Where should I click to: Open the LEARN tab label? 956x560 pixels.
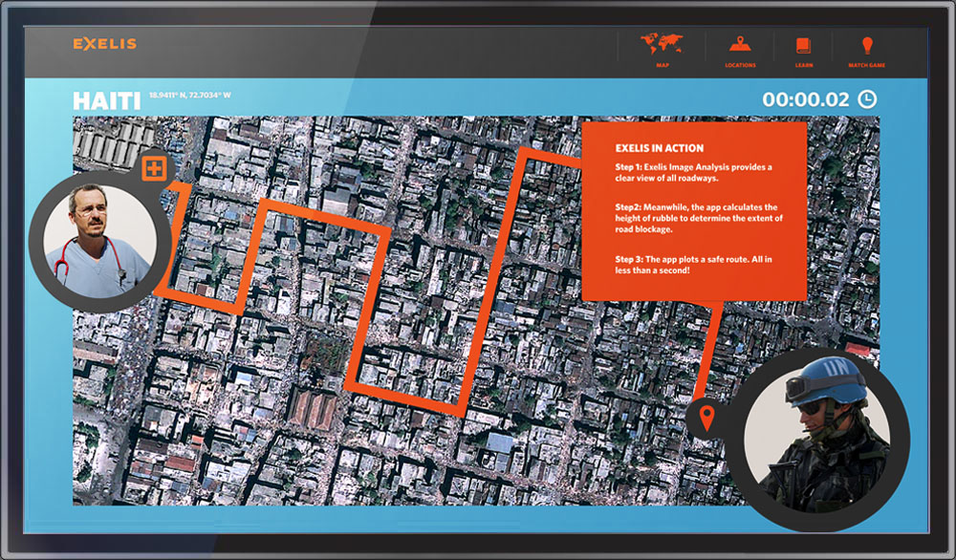(x=803, y=65)
